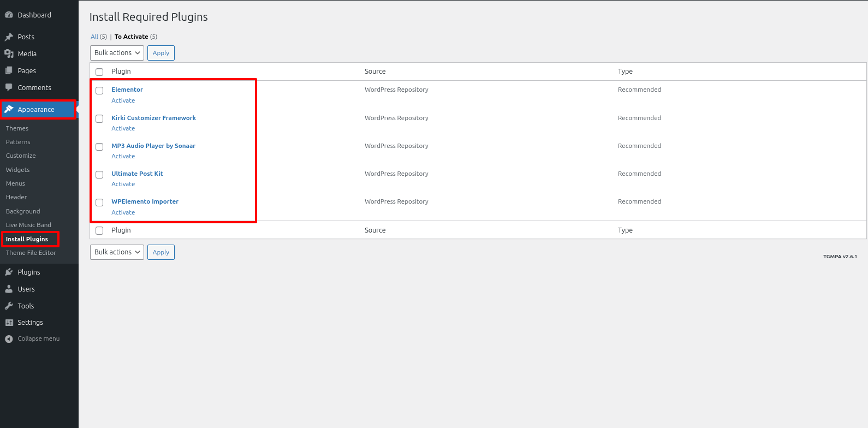Screen dimensions: 868x428
Task: Click the Settings sliders icon
Action: click(x=9, y=322)
